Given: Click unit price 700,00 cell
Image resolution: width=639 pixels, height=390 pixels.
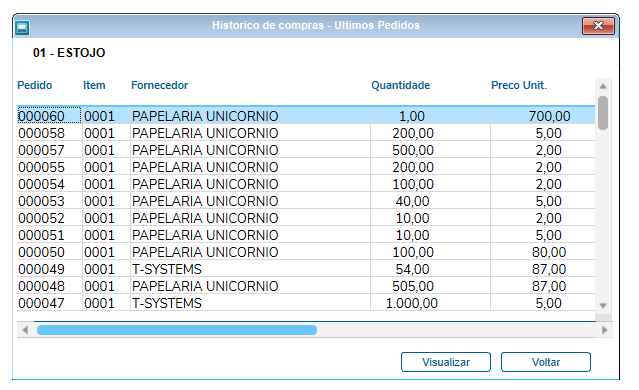Looking at the screenshot, I should (543, 116).
